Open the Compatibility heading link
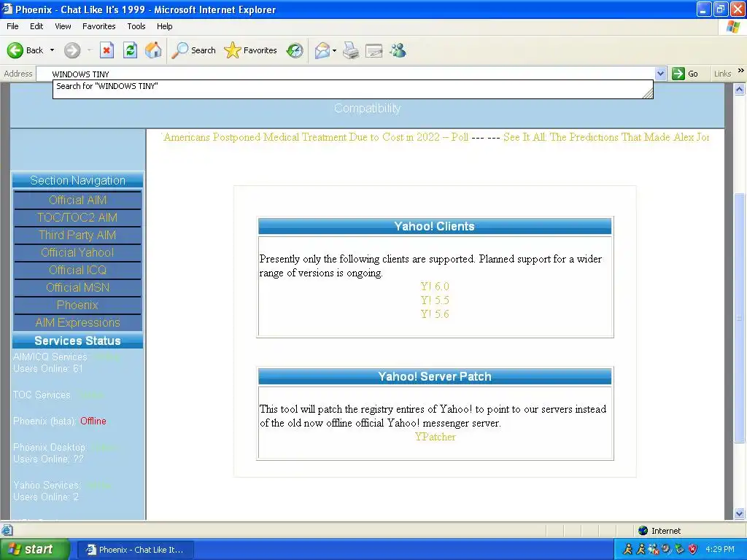The image size is (747, 560). (368, 108)
